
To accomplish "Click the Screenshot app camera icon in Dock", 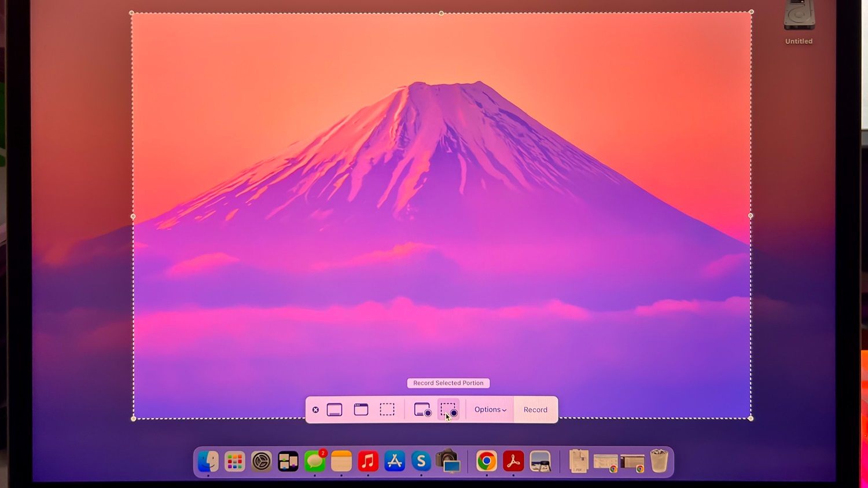I will pyautogui.click(x=448, y=461).
